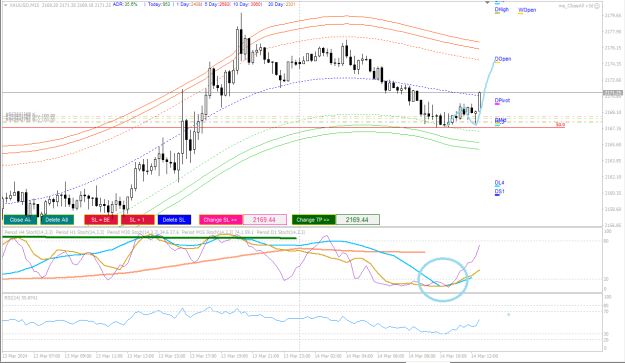This screenshot has height=363, width=625.
Task: Click the Period M15 Stoch indicator label
Action: (218, 232)
